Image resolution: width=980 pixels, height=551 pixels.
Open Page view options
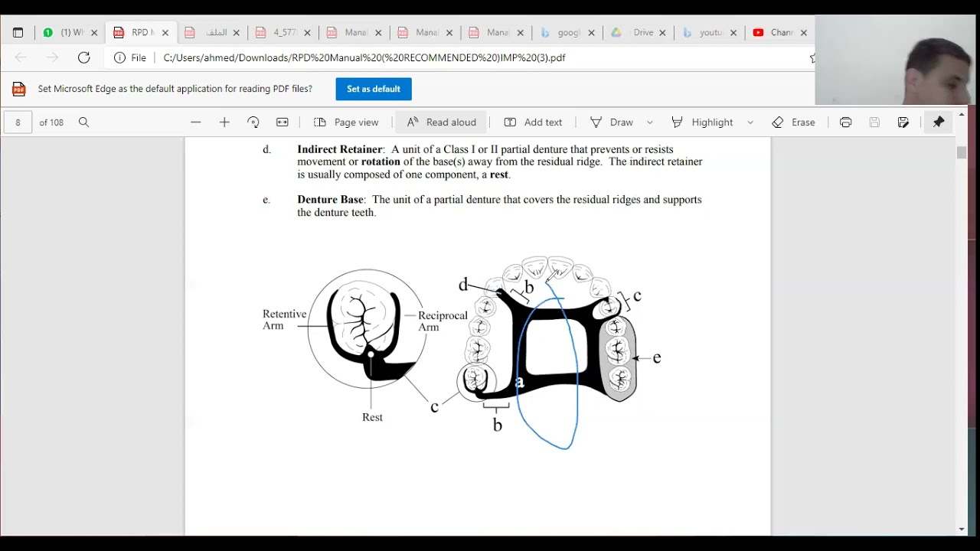pyautogui.click(x=346, y=122)
